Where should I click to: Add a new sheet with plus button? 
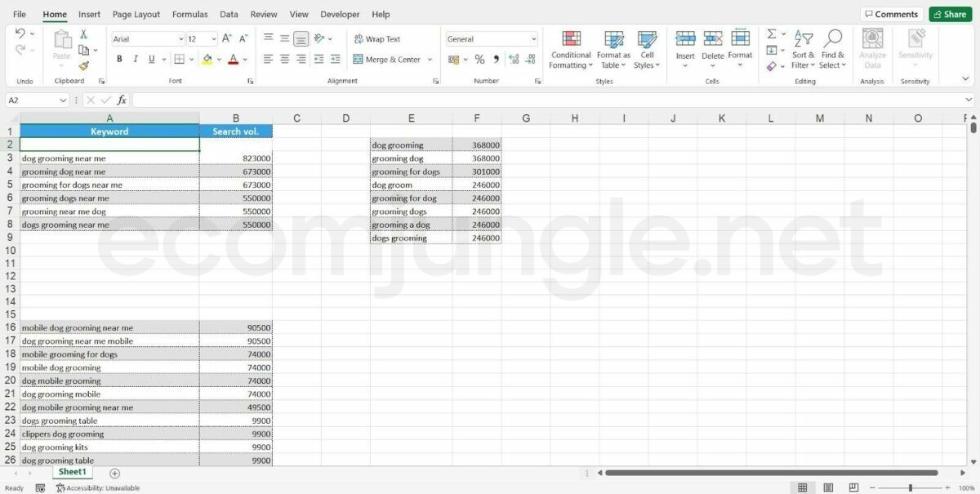pyautogui.click(x=114, y=474)
